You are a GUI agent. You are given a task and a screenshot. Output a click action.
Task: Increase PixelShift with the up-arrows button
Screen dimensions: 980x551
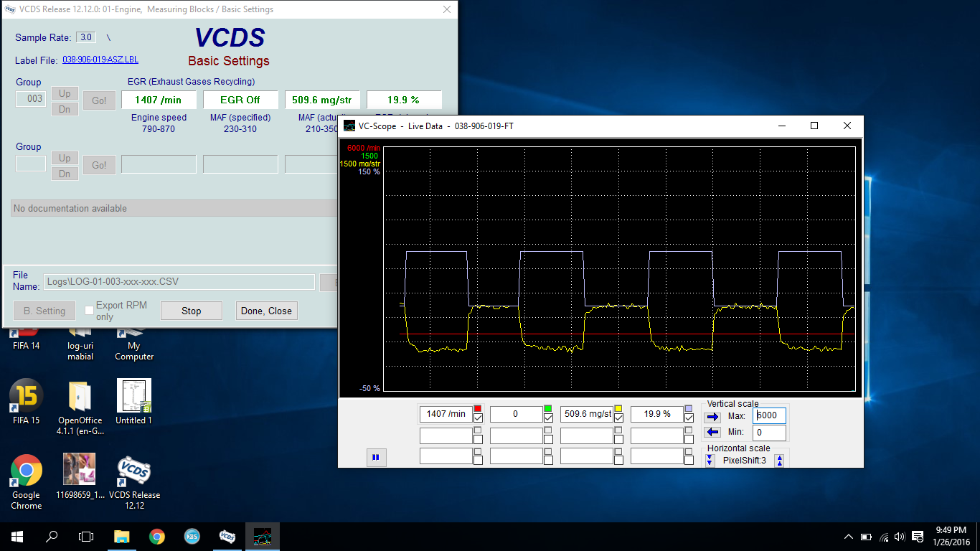click(779, 461)
